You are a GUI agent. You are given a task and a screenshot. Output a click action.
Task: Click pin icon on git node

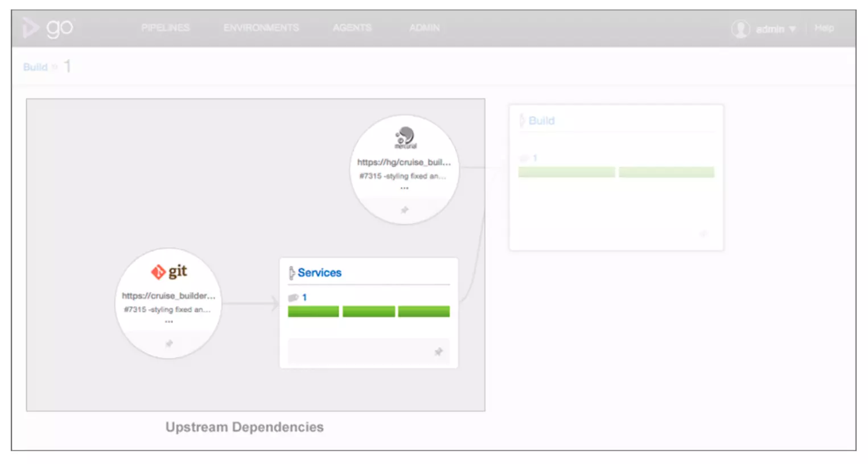tap(169, 344)
